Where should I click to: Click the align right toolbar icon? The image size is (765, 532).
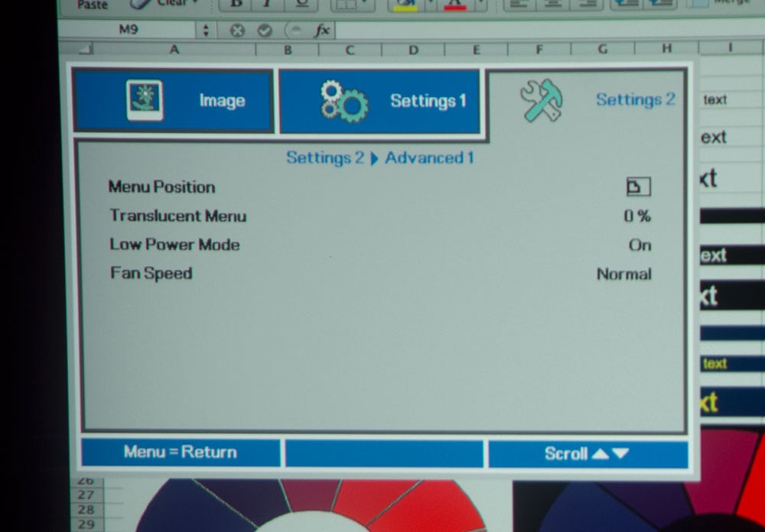588,5
